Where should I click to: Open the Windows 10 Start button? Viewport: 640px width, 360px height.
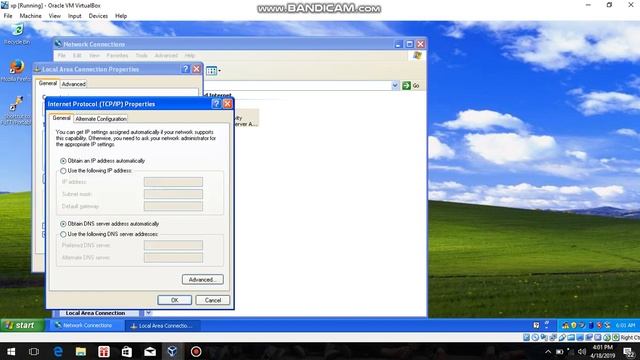coord(11,351)
